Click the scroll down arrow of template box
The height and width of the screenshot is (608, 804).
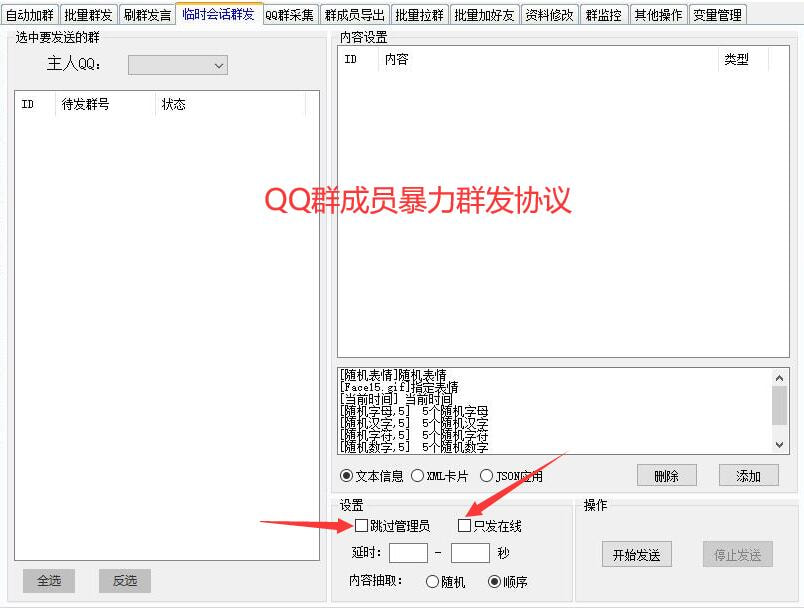(x=779, y=444)
